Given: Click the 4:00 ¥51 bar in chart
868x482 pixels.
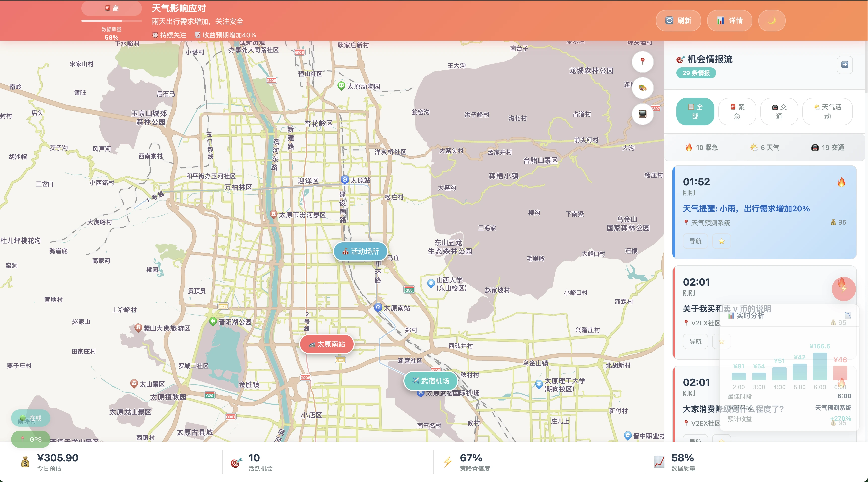Looking at the screenshot, I should pos(779,374).
